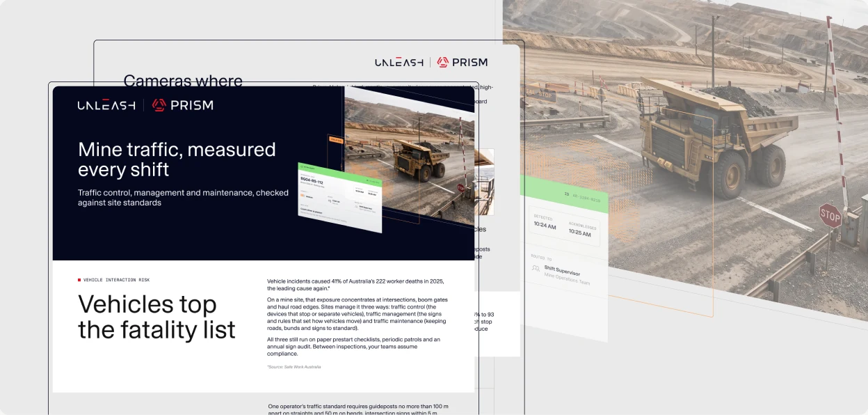
Task: Click the Unleash wordmark on the dark header
Action: click(106, 105)
